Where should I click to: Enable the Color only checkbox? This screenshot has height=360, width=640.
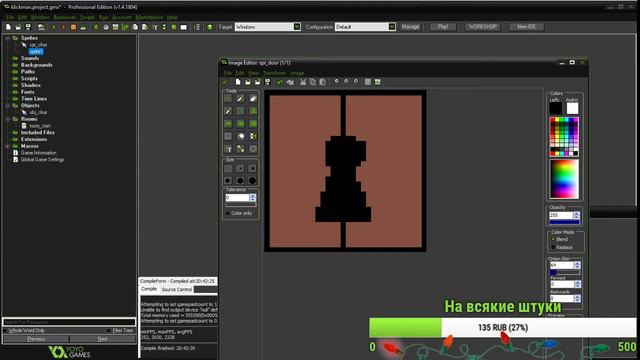pyautogui.click(x=228, y=213)
